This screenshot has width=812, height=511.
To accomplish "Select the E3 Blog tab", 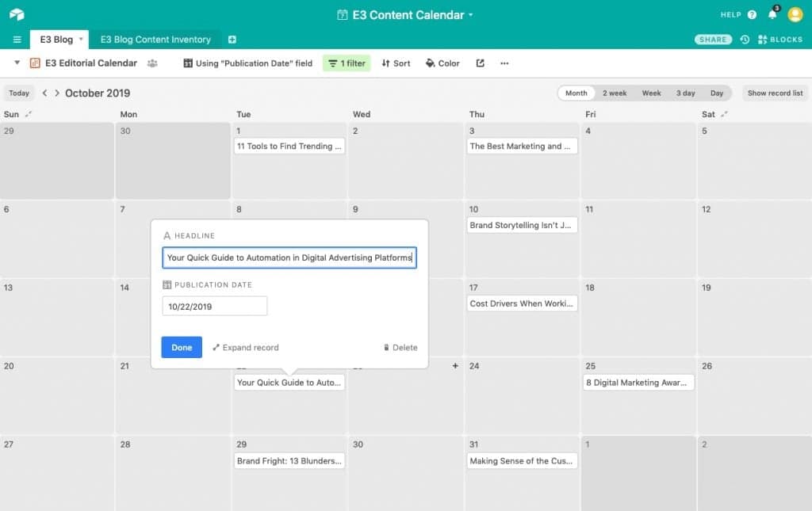I will click(x=56, y=40).
